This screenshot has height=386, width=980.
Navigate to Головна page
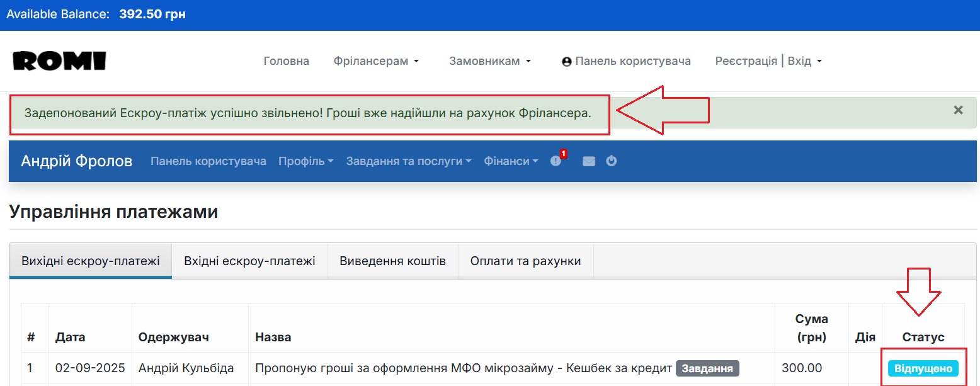click(286, 60)
